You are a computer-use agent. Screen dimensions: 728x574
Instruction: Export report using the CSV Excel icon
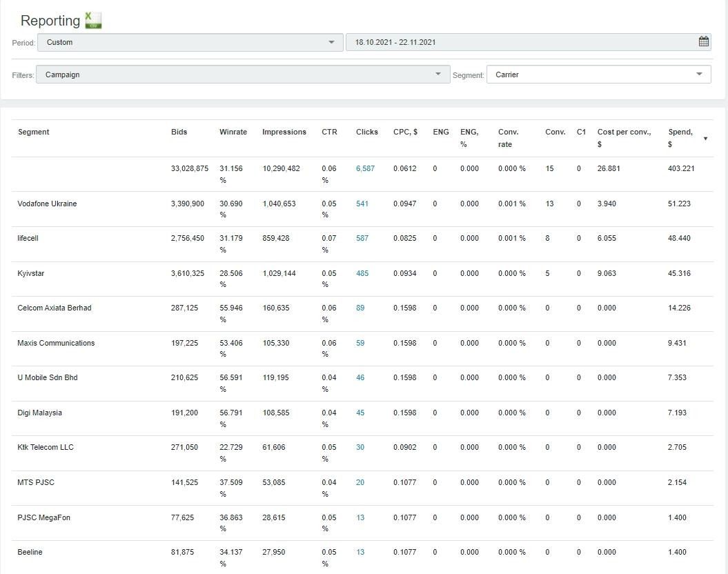pyautogui.click(x=92, y=21)
